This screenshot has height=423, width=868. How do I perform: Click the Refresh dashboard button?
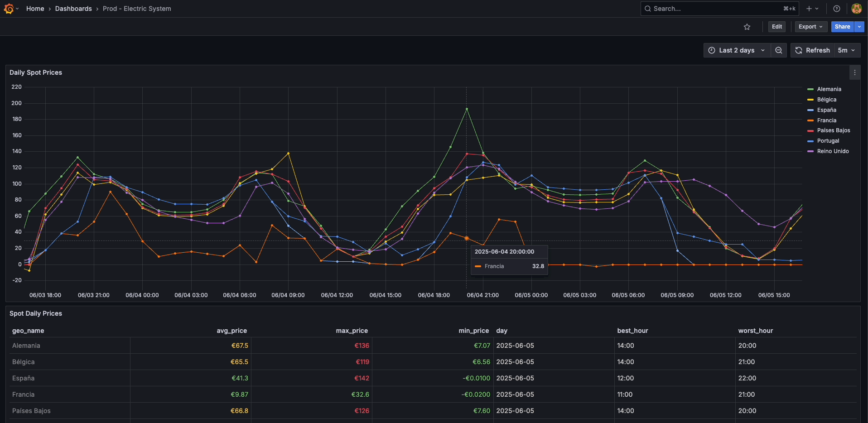click(x=813, y=50)
